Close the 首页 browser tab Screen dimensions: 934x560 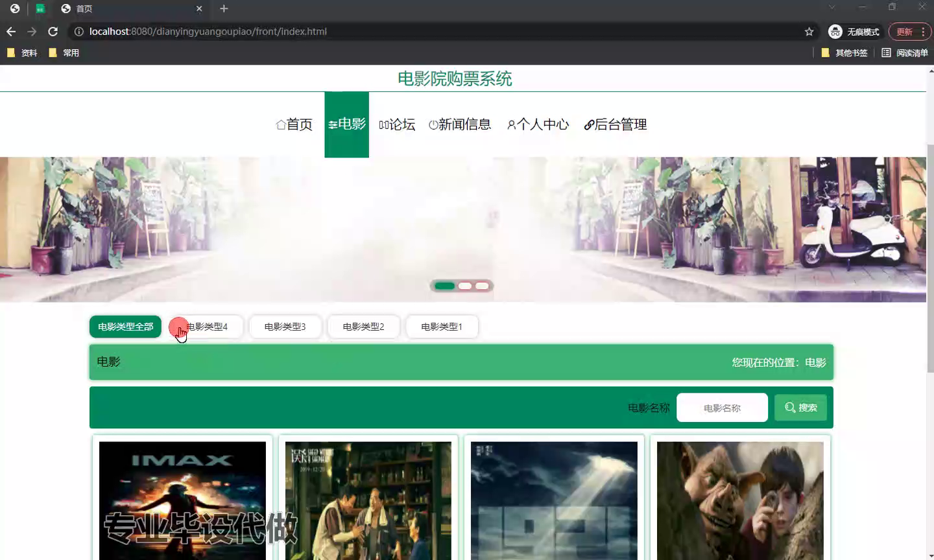coord(199,8)
